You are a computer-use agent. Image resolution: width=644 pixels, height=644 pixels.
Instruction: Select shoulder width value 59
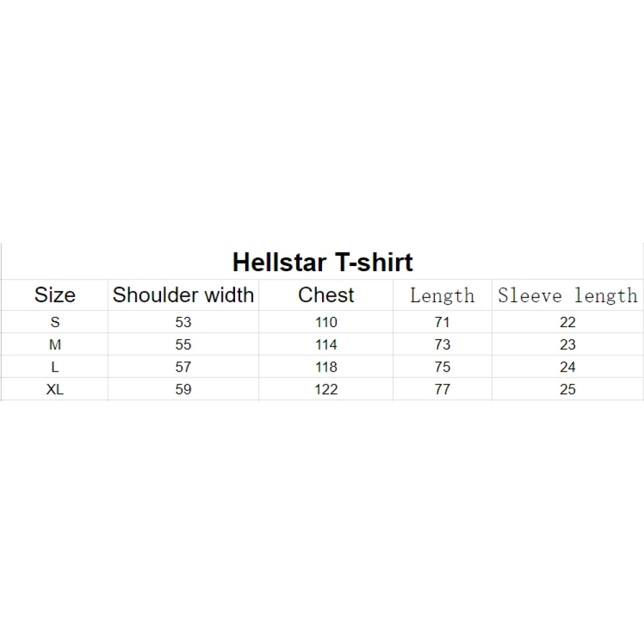(183, 389)
